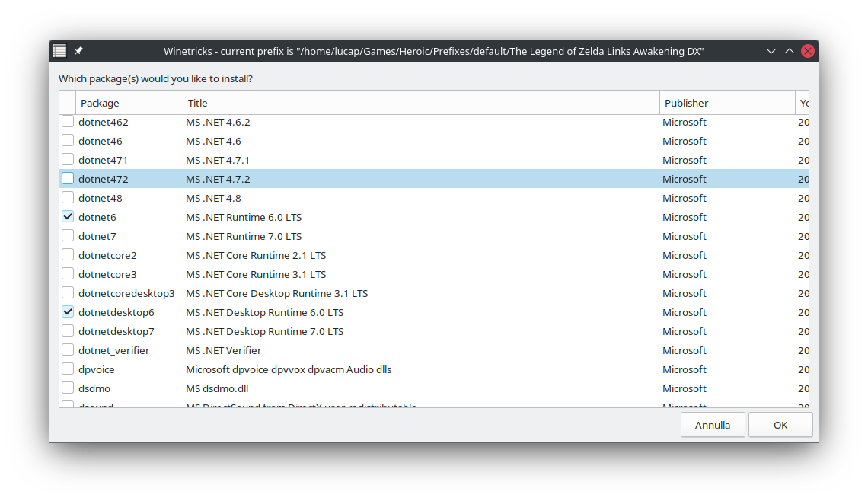Image resolution: width=868 pixels, height=501 pixels.
Task: Select the 'MS .NET 4.7.1' title cell
Action: click(218, 160)
